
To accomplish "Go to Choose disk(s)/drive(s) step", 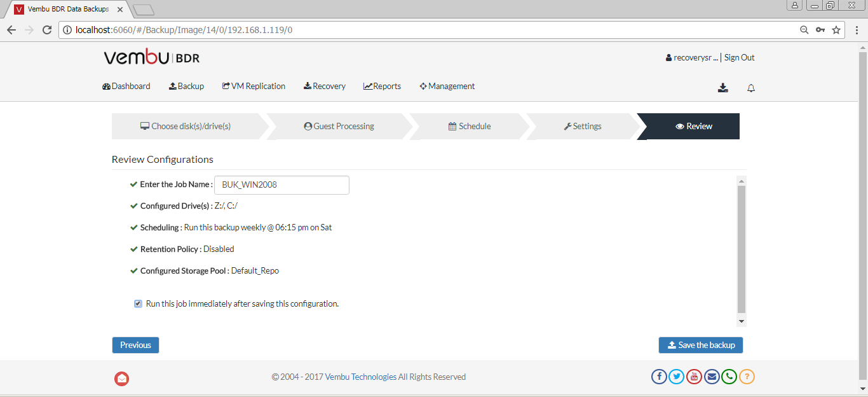I will (186, 127).
